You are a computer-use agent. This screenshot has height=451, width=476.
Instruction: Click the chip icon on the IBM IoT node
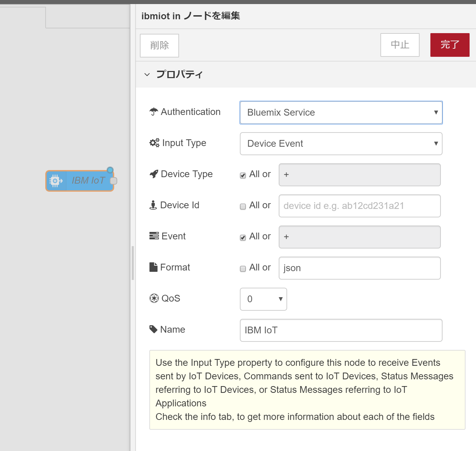click(56, 181)
